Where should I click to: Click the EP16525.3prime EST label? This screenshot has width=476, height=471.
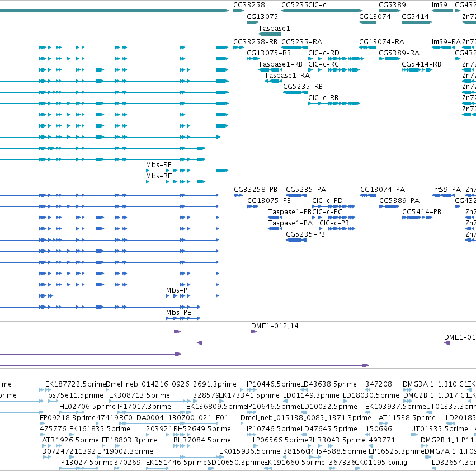(396, 451)
